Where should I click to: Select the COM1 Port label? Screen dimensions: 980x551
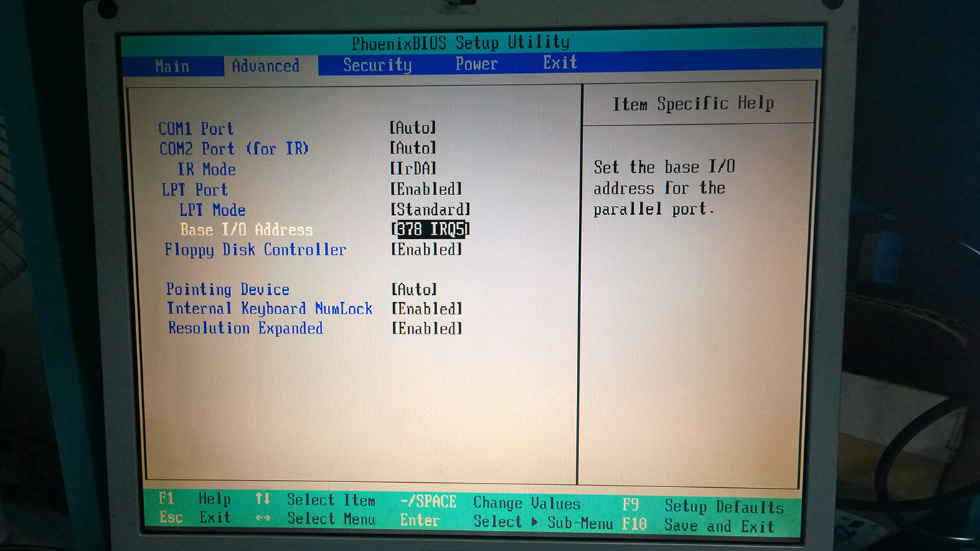pyautogui.click(x=196, y=129)
